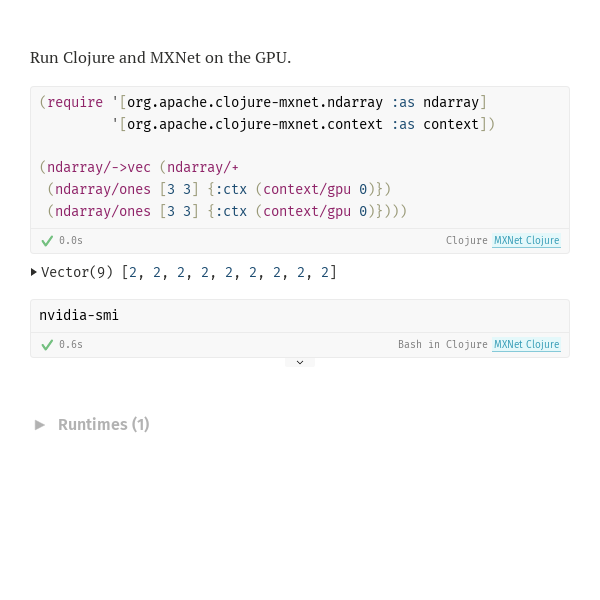Viewport: 600px width, 600px height.
Task: Click the Clojure language label
Action: [x=466, y=240]
